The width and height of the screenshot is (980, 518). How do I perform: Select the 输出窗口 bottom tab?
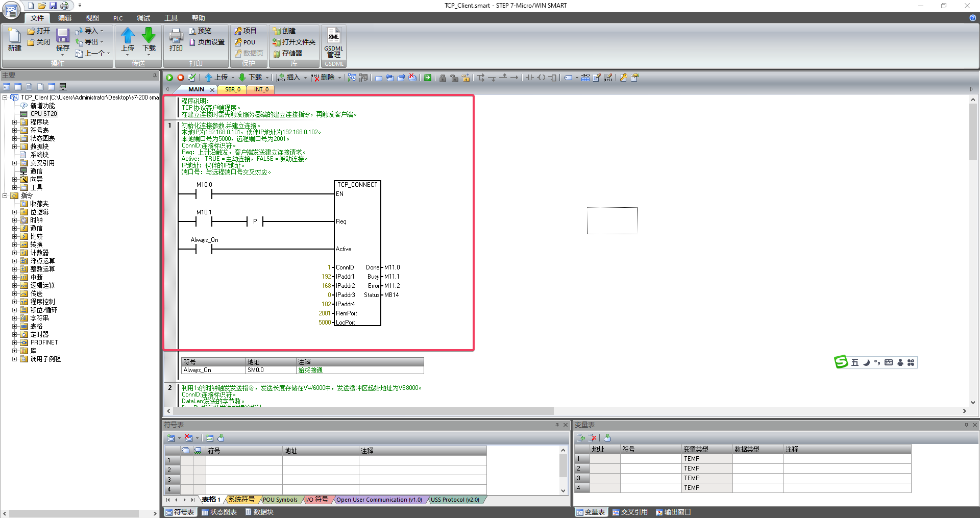click(673, 512)
